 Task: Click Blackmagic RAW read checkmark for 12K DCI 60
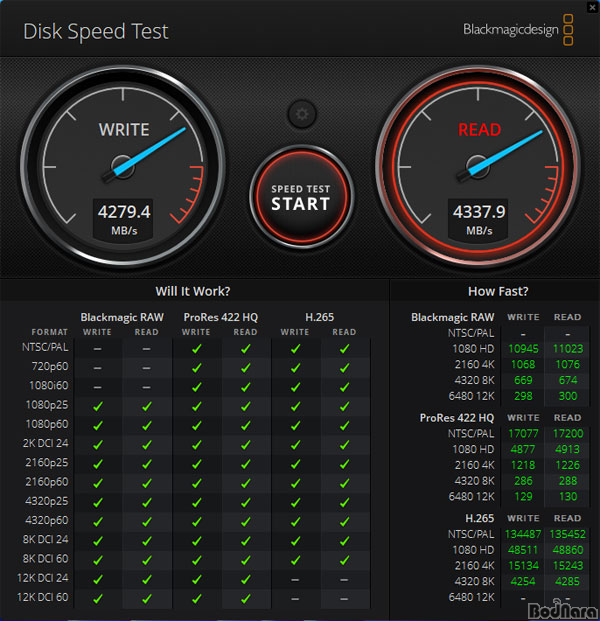[147, 598]
